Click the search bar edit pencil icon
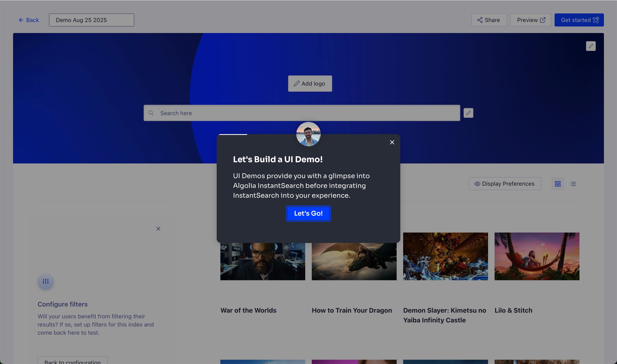Screen dimensions: 617x364 click(x=468, y=113)
